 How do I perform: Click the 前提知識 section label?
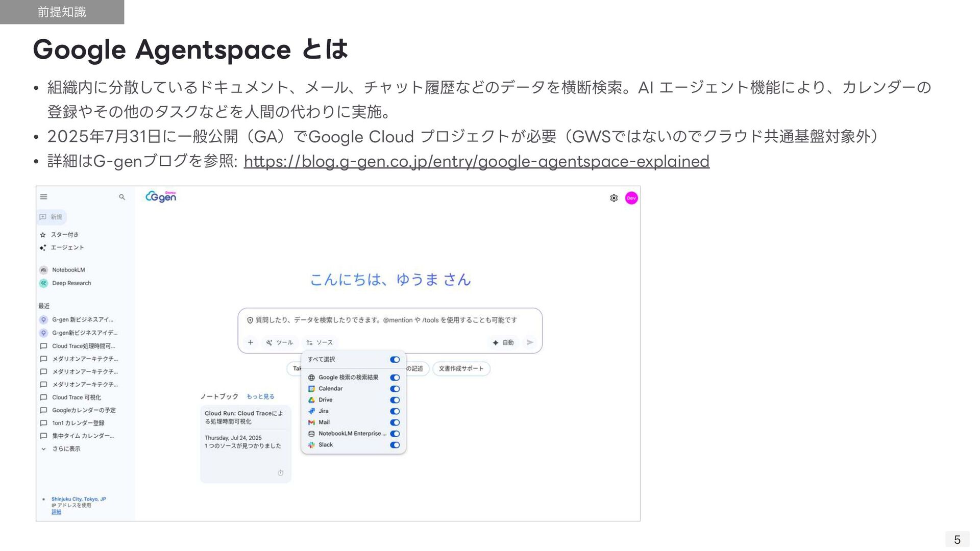[x=62, y=12]
